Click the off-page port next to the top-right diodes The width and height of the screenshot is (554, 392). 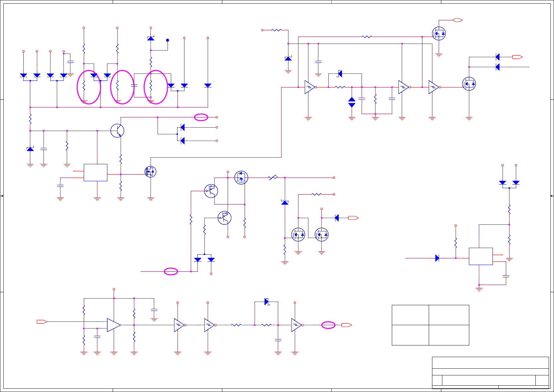click(x=517, y=57)
